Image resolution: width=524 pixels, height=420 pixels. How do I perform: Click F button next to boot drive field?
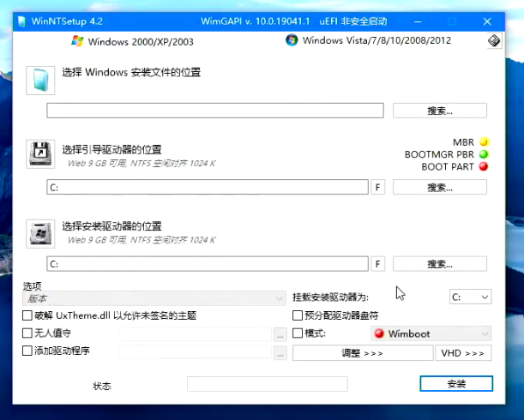pos(377,187)
